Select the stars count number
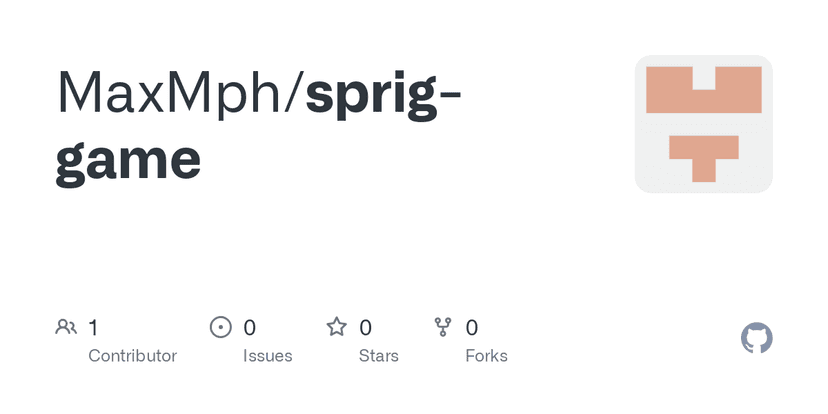The width and height of the screenshot is (828, 414). [366, 327]
